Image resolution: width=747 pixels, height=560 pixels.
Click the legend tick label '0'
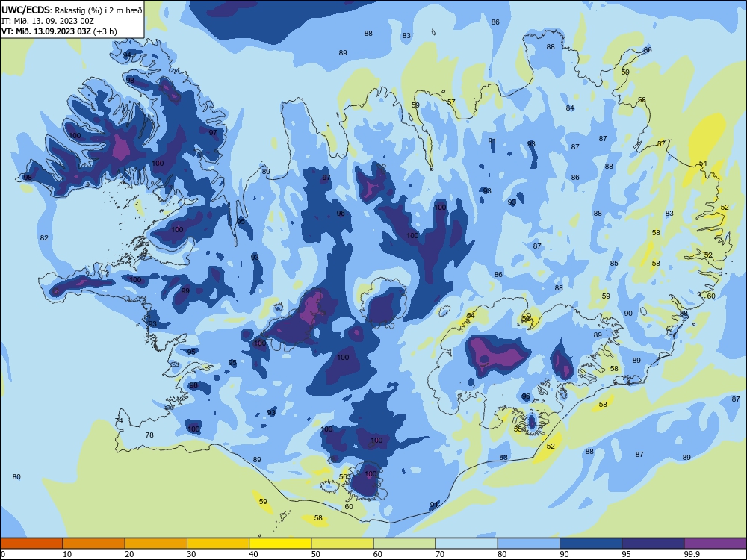pos(3,554)
